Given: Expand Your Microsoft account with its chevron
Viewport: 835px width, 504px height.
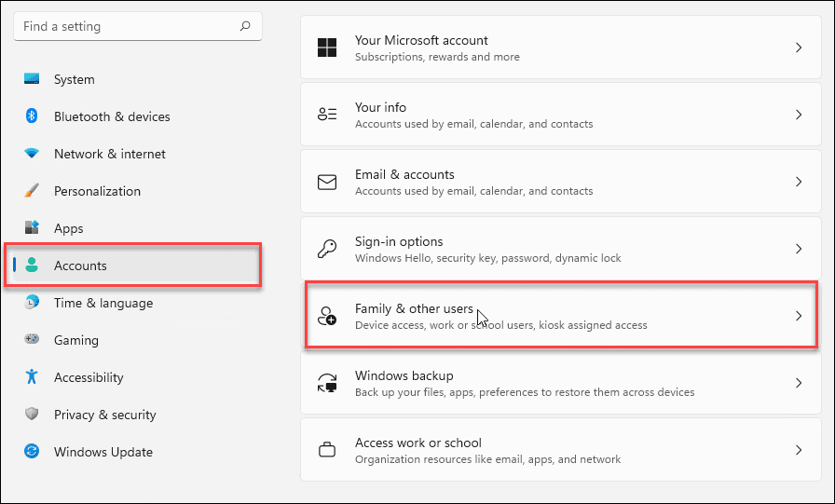Looking at the screenshot, I should [798, 48].
